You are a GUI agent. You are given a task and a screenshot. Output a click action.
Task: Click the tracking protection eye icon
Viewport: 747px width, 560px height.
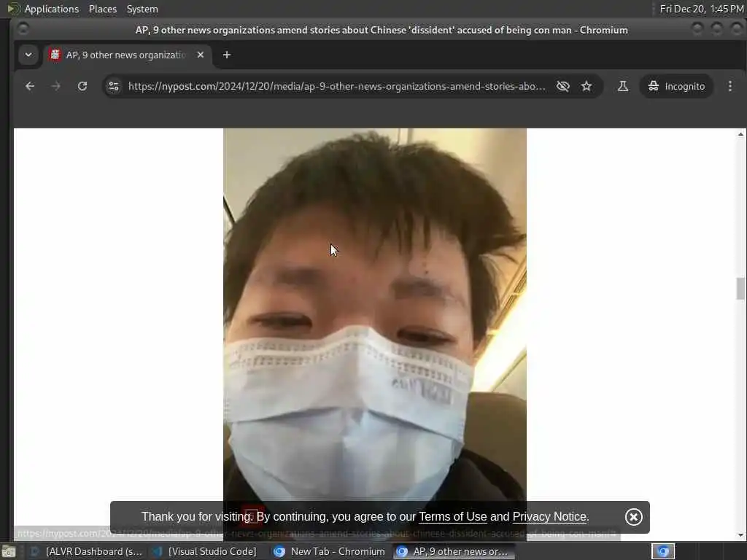[563, 86]
